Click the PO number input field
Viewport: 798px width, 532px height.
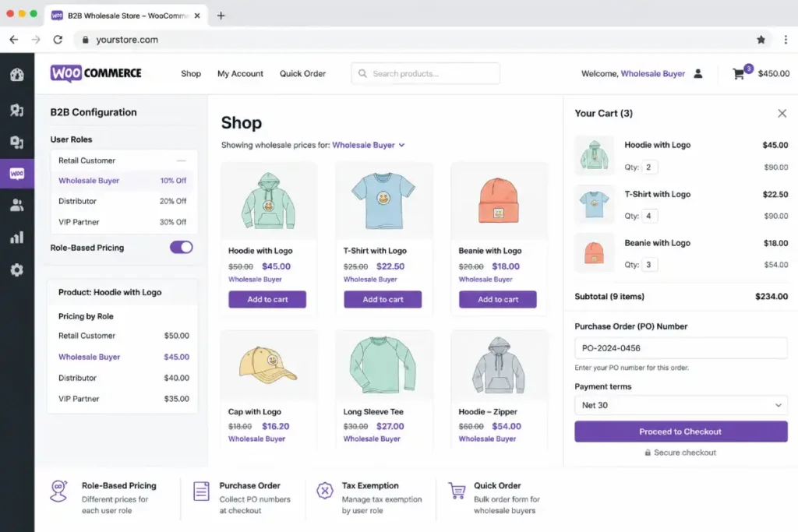(681, 348)
